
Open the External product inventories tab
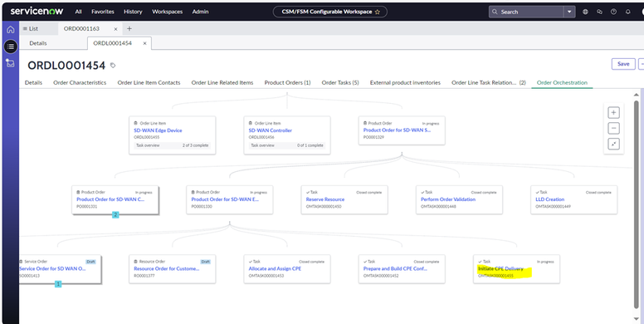coord(405,82)
